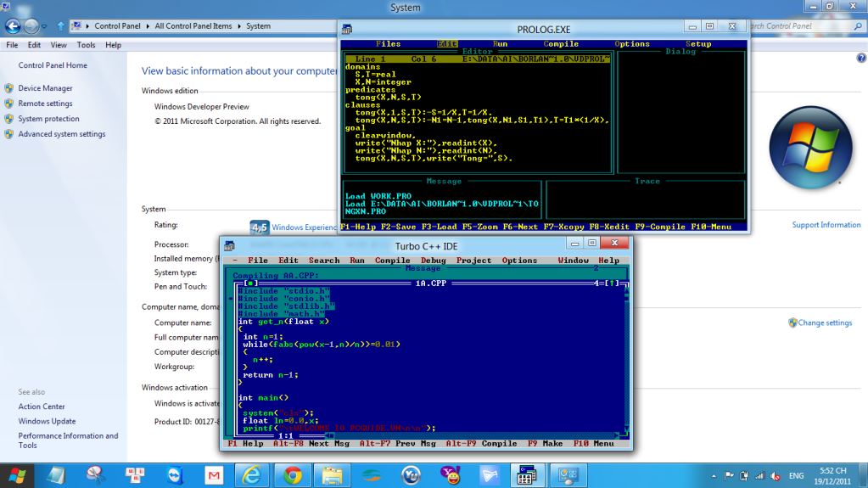Open Google Chrome from the taskbar
868x488 pixels.
click(x=292, y=475)
